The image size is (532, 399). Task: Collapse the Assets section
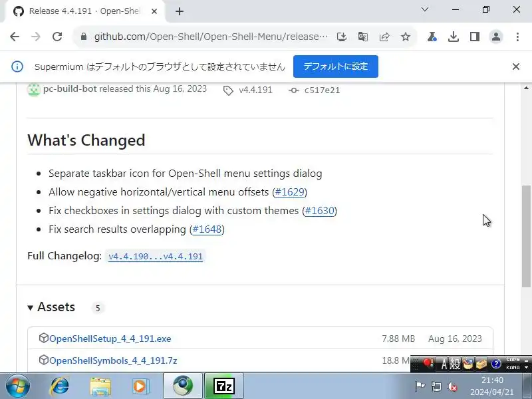click(x=51, y=307)
